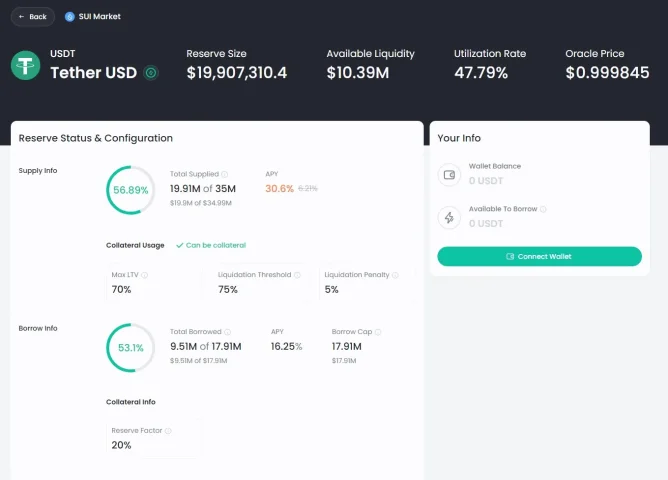Image resolution: width=668 pixels, height=480 pixels.
Task: Click the info icon next to Available To Borrow
Action: (x=543, y=209)
